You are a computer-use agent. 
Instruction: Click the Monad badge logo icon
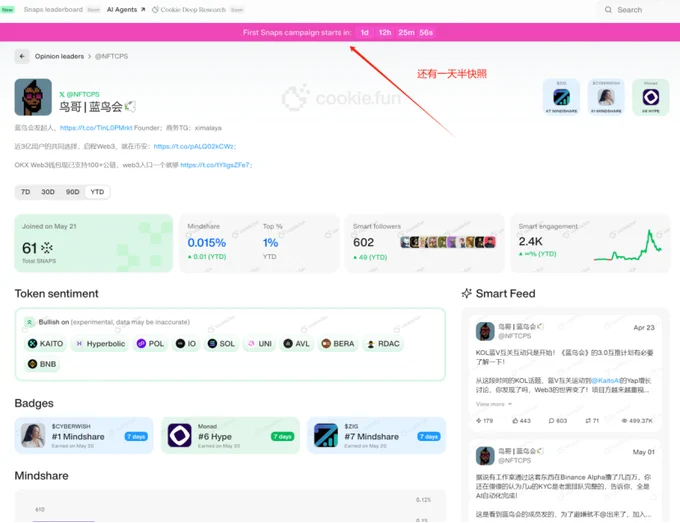click(x=180, y=435)
